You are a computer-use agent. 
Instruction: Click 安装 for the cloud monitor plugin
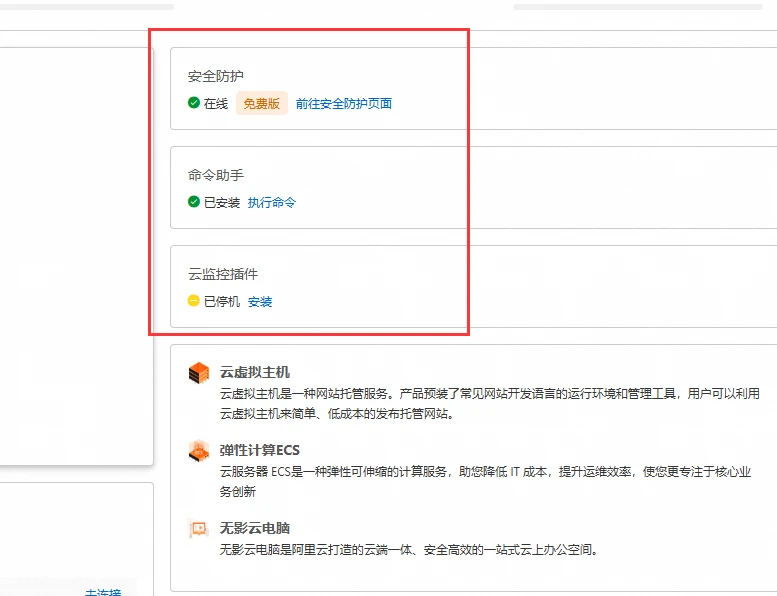coord(260,301)
